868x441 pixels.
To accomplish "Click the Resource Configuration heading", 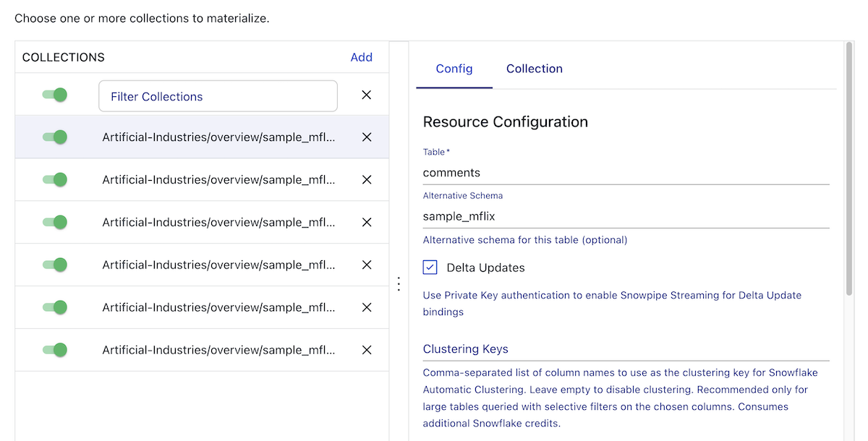I will tap(506, 121).
